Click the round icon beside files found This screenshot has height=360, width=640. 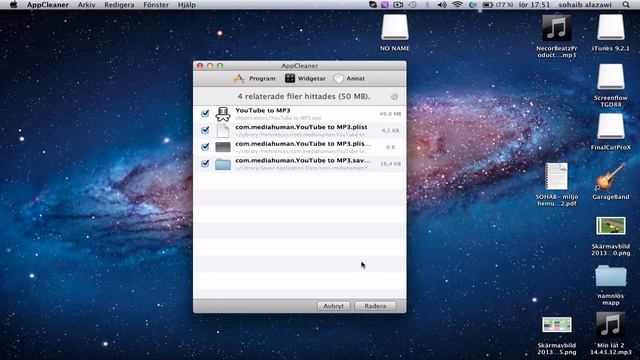tap(394, 96)
